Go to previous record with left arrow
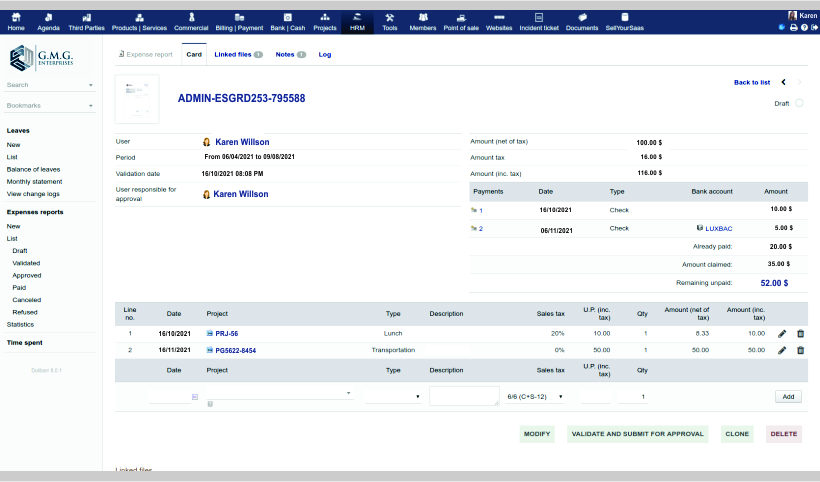 tap(784, 82)
